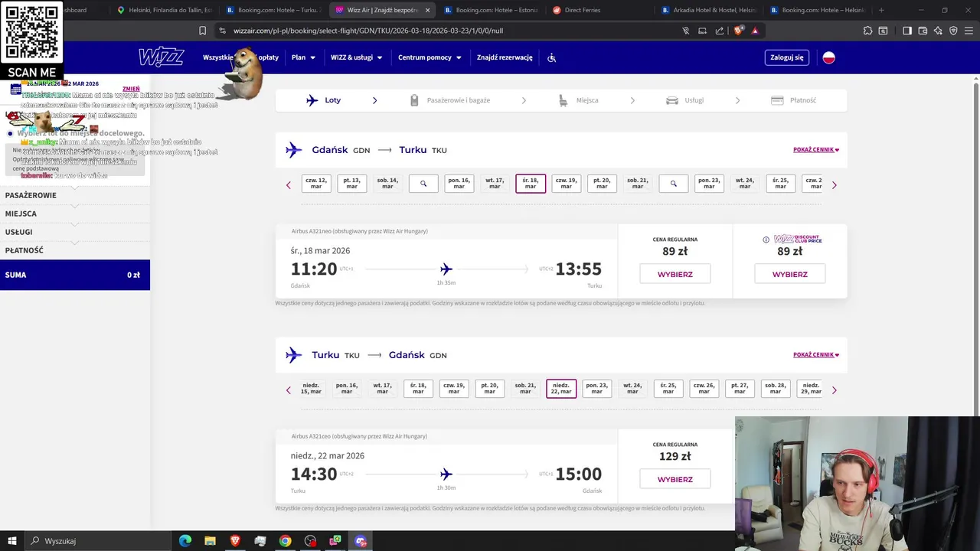Open the browser hamburger menu
This screenshot has height=551, width=980.
pyautogui.click(x=969, y=31)
